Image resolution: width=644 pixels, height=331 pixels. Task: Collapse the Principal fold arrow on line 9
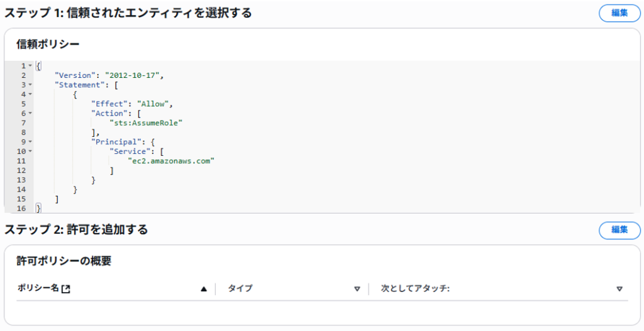click(30, 142)
